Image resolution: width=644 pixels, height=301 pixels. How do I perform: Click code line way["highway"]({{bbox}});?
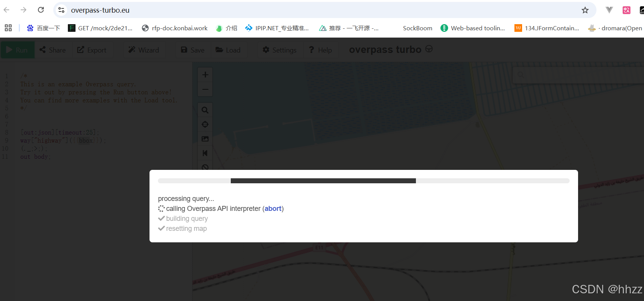63,141
